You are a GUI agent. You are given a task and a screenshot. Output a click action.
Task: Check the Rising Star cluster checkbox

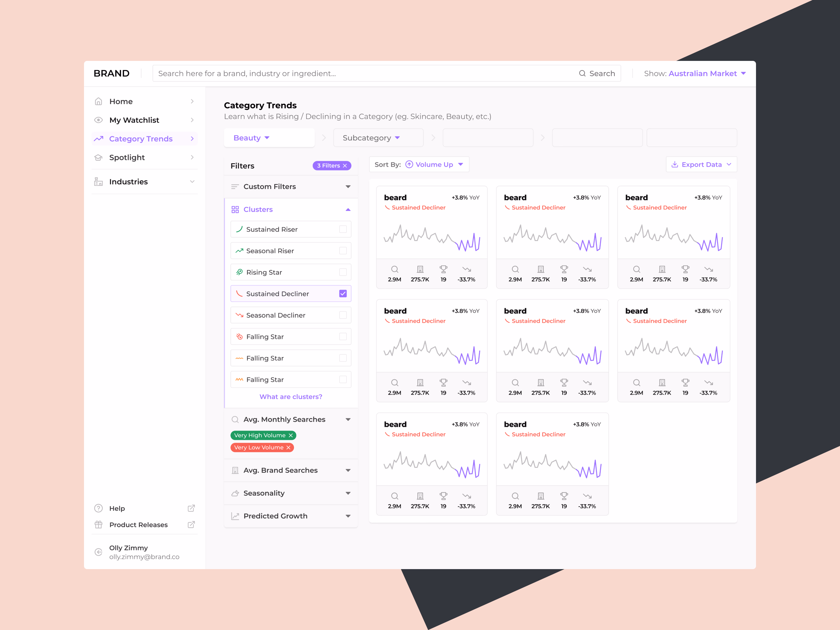(x=343, y=272)
